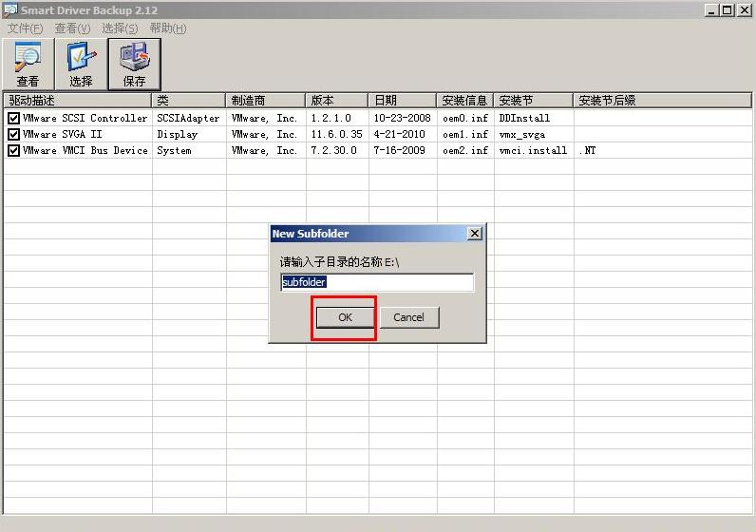The image size is (756, 532).
Task: Uncheck the VMware SCSI Controller checkbox
Action: pyautogui.click(x=13, y=118)
